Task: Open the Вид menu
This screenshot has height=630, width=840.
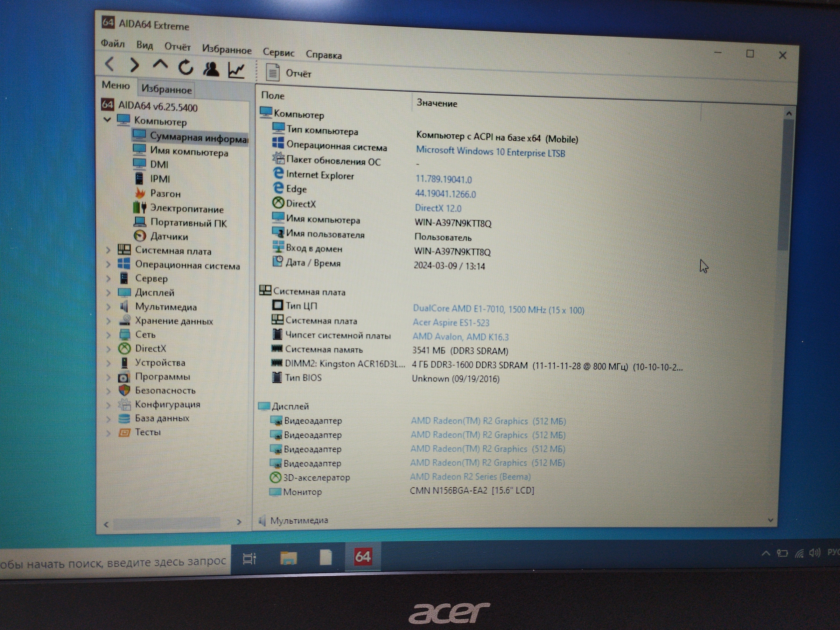Action: pyautogui.click(x=144, y=45)
